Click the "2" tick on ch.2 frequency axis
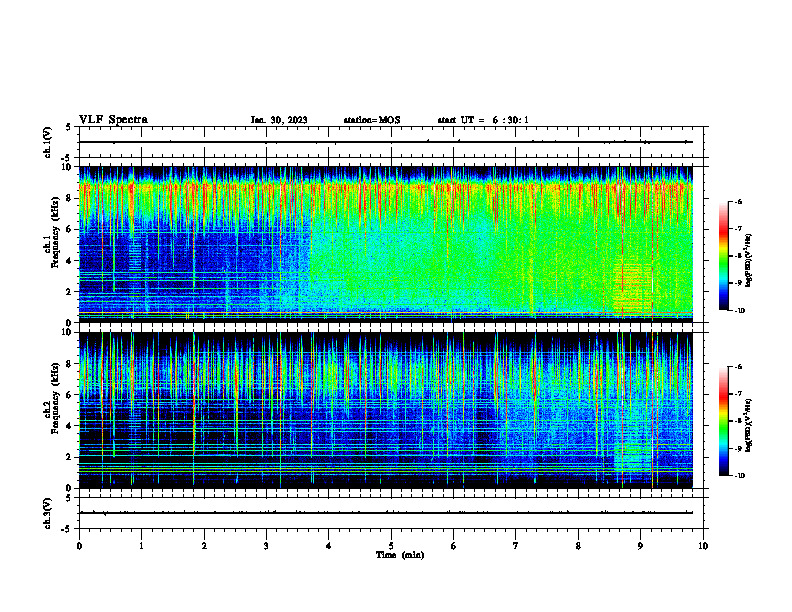Screen dimensions: 792x612 click(69, 457)
